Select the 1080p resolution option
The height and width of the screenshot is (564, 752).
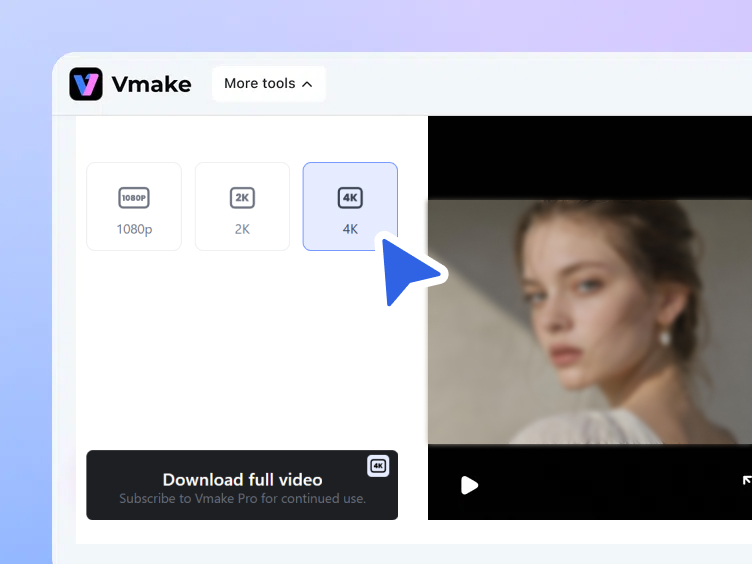click(x=134, y=206)
